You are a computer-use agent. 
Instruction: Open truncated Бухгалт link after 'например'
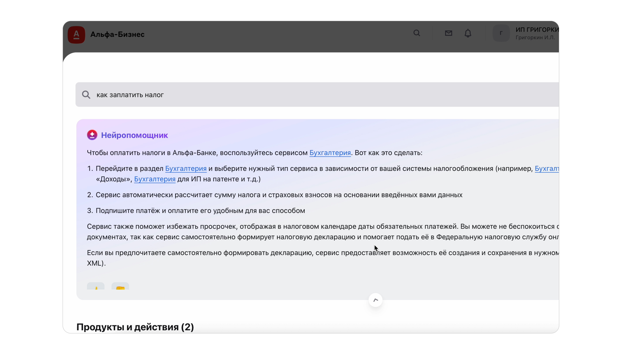pos(546,169)
